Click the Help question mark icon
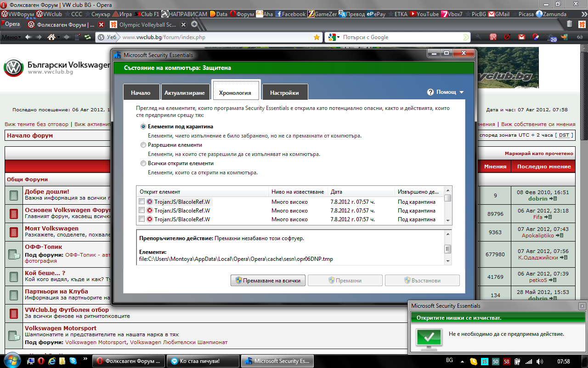Image resolution: width=588 pixels, height=368 pixels. 430,92
